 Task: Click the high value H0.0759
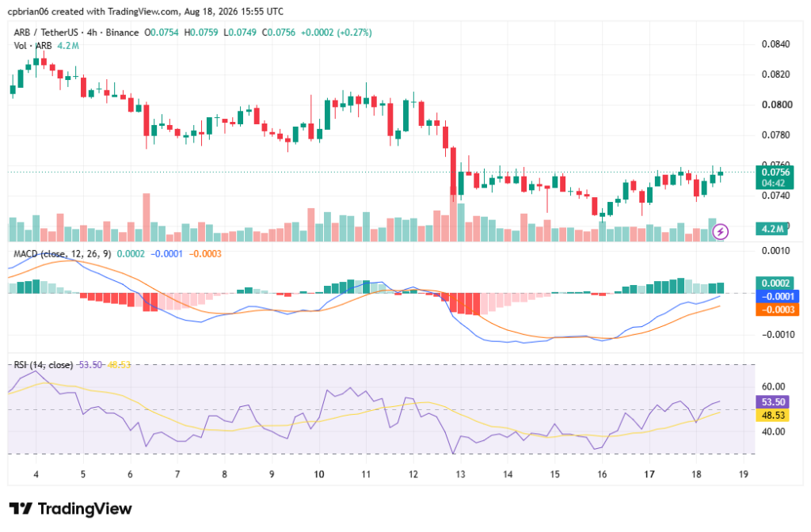coord(200,32)
